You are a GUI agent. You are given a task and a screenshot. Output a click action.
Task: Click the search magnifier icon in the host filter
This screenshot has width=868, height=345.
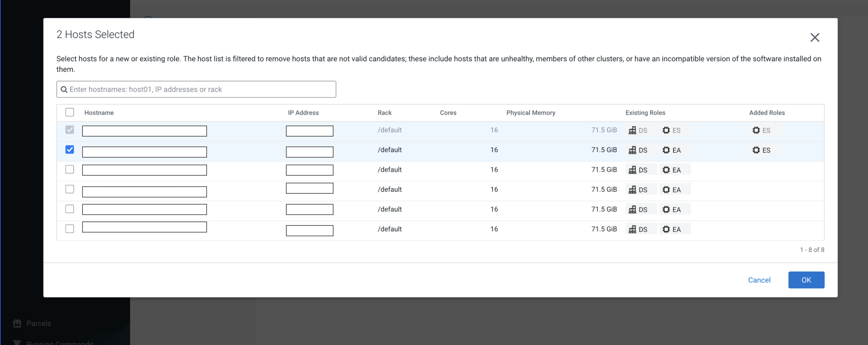64,90
